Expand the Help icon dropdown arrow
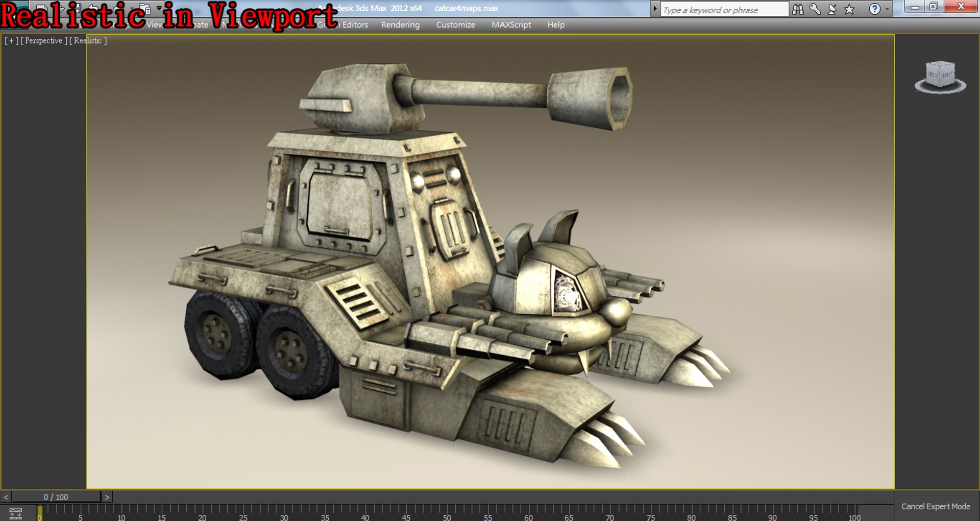Screen dimensions: 980x521 (x=887, y=9)
